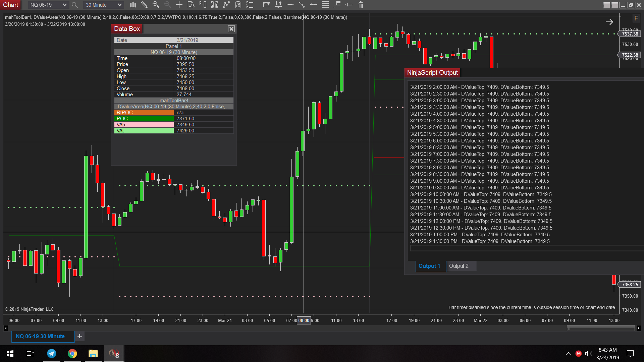Select the crosshair cursor icon

click(x=179, y=5)
